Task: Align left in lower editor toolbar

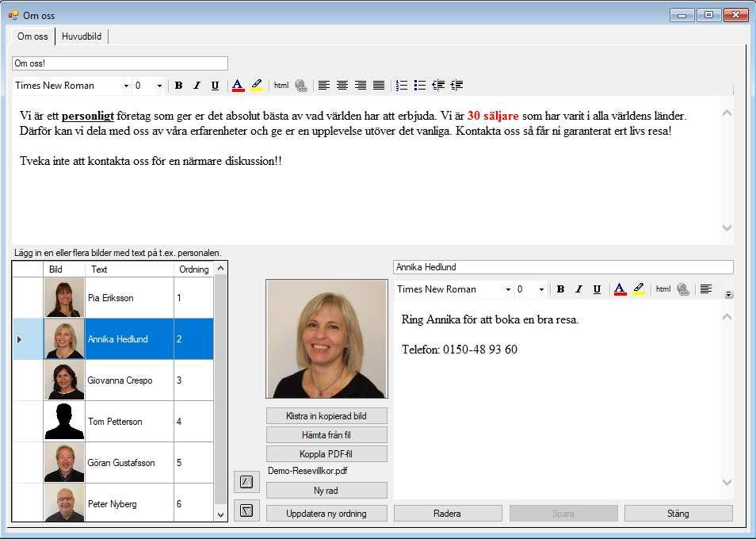Action: [706, 289]
